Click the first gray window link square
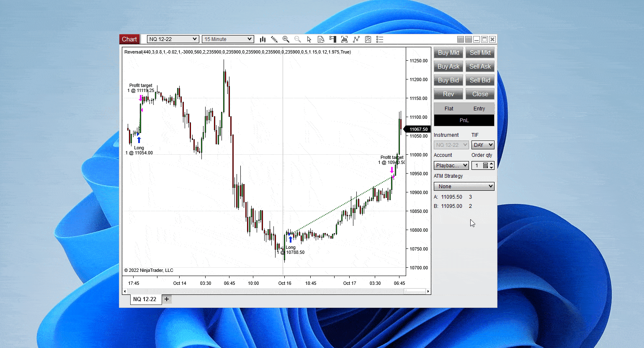The width and height of the screenshot is (644, 348). pos(461,39)
